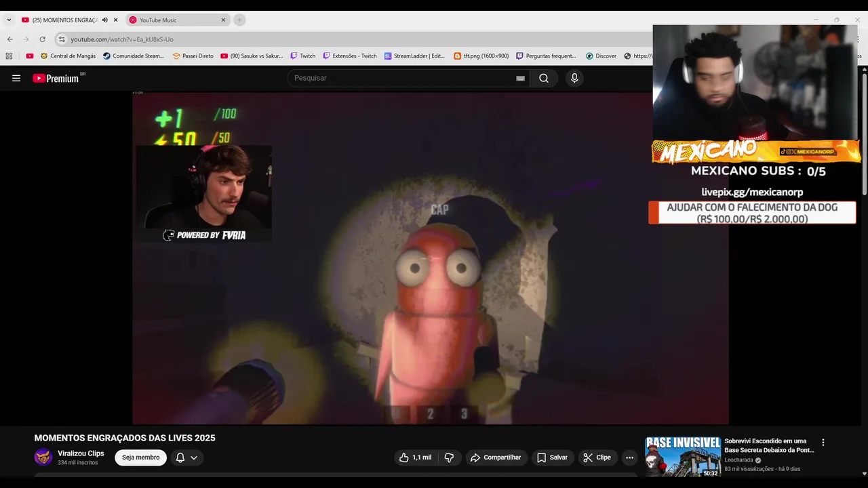
Task: Close the YouTube Music tab
Action: tap(223, 20)
